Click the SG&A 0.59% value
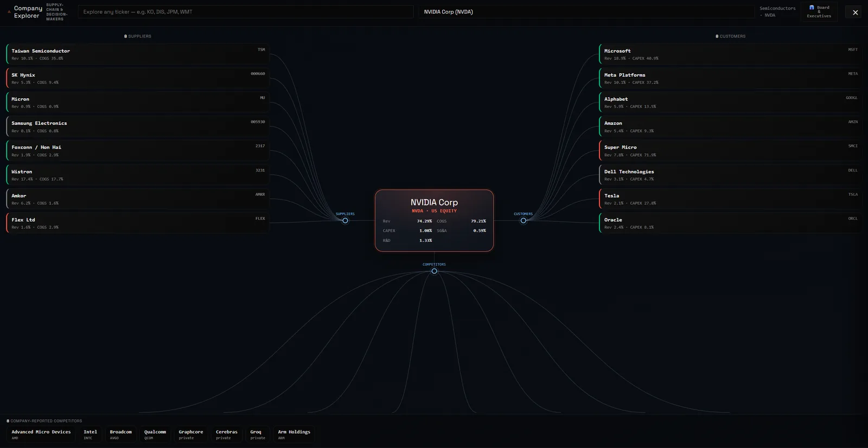Image resolution: width=868 pixels, height=448 pixels. (480, 231)
